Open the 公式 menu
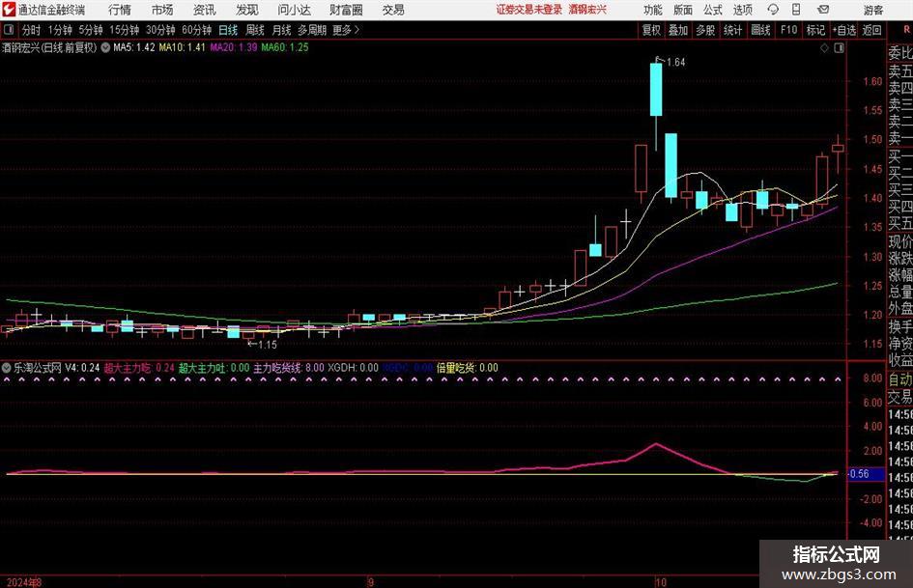Viewport: 913px width, 588px height. (x=713, y=10)
